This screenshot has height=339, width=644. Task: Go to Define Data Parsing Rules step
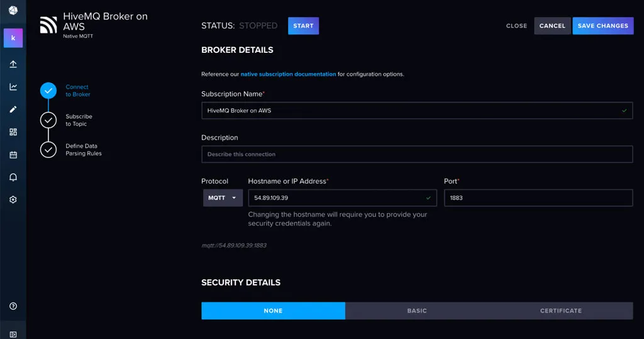pos(84,150)
